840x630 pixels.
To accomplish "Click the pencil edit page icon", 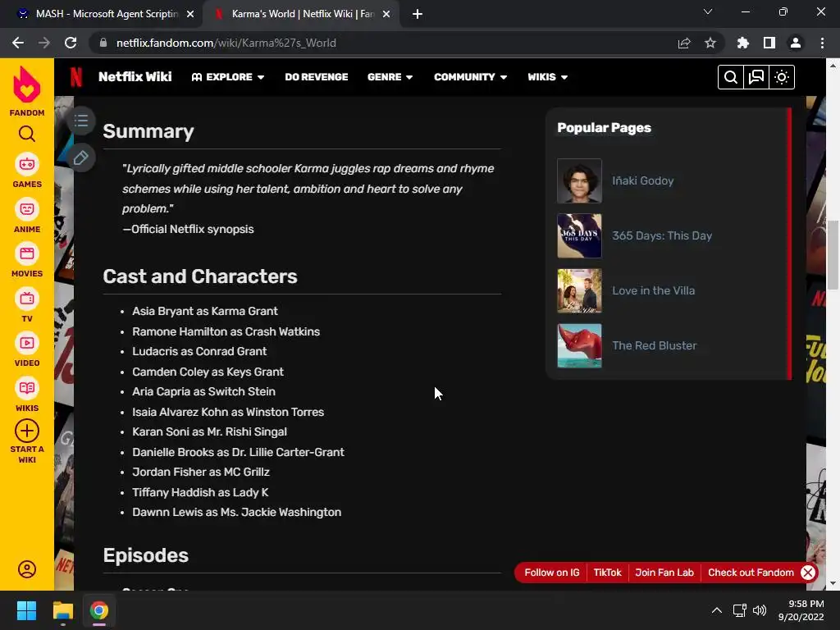I will tap(81, 158).
